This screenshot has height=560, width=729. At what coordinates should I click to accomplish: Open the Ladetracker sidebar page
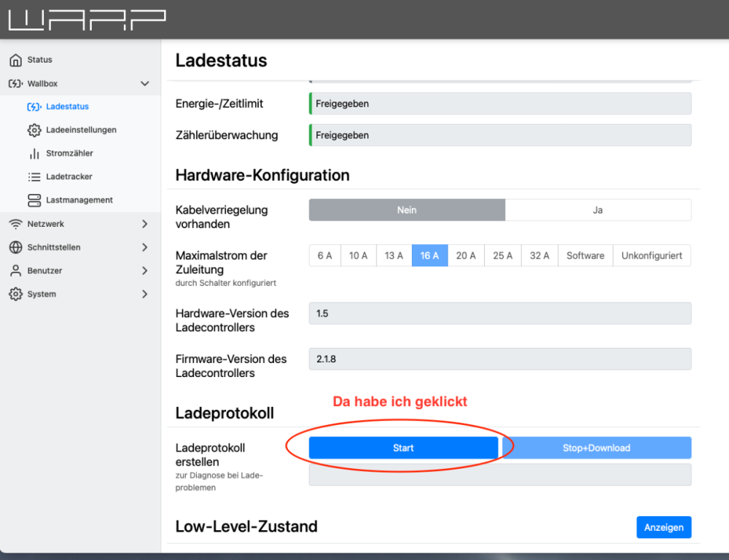pyautogui.click(x=69, y=176)
